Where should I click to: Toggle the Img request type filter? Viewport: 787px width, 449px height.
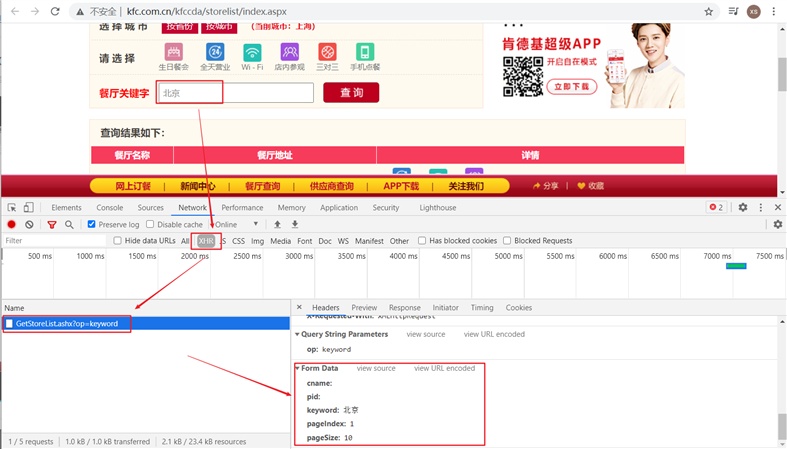(x=257, y=241)
